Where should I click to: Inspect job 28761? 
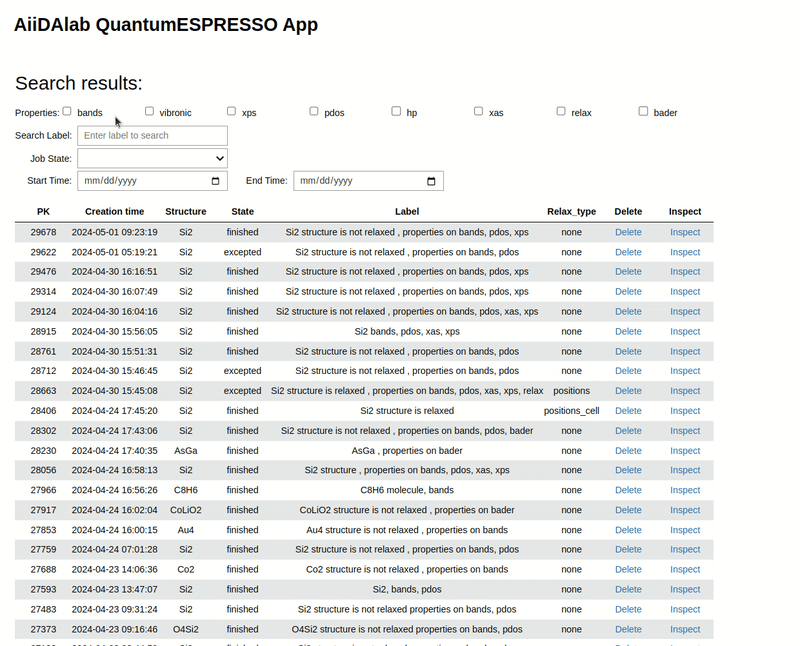coord(685,351)
